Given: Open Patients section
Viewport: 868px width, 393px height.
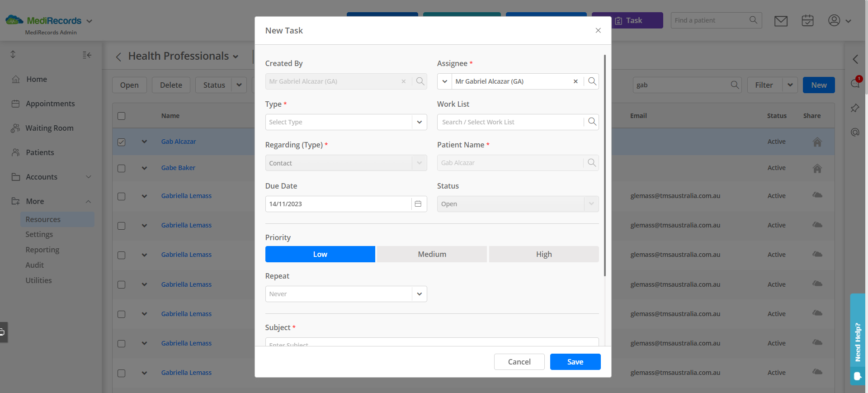Looking at the screenshot, I should click(40, 152).
